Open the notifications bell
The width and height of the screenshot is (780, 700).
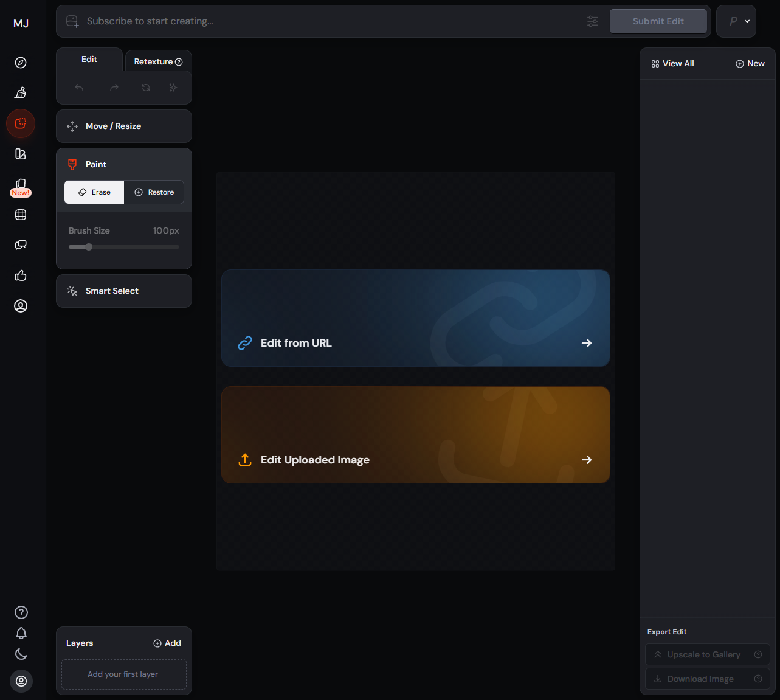21,633
